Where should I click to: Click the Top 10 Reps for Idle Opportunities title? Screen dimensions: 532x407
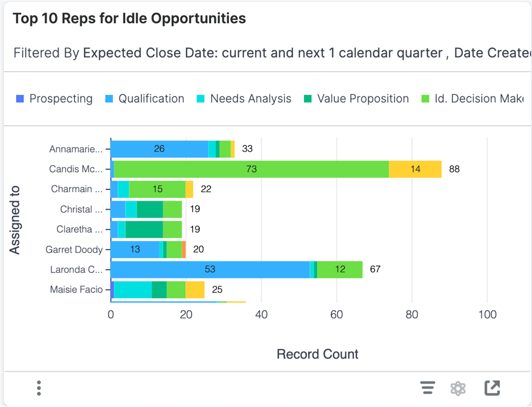click(x=129, y=18)
